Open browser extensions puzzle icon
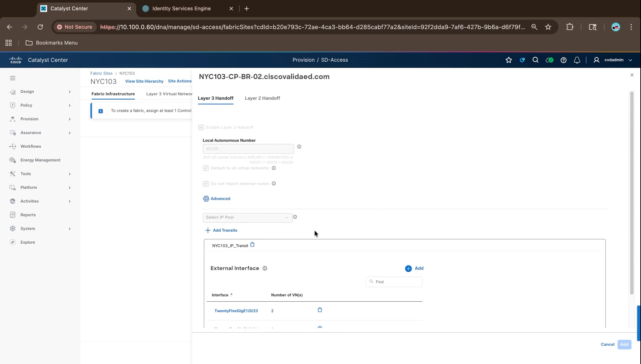641x364 pixels. tap(570, 27)
